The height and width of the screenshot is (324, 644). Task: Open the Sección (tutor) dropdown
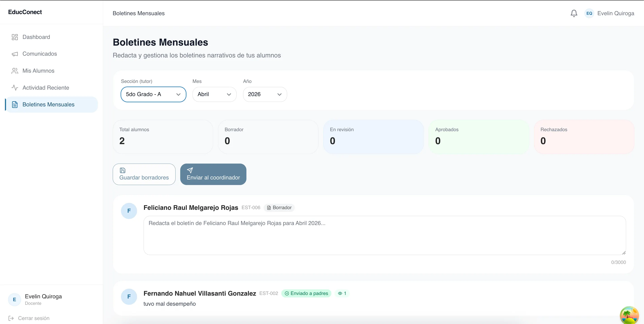[153, 95]
